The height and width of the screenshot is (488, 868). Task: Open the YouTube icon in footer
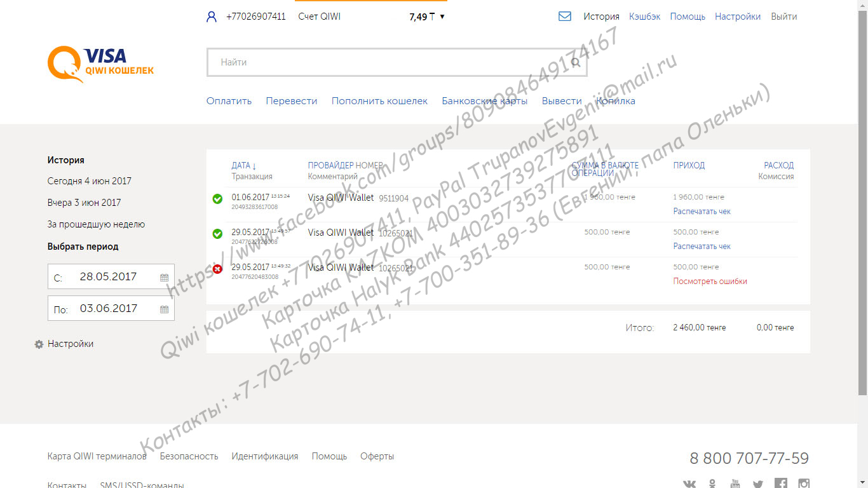735,484
